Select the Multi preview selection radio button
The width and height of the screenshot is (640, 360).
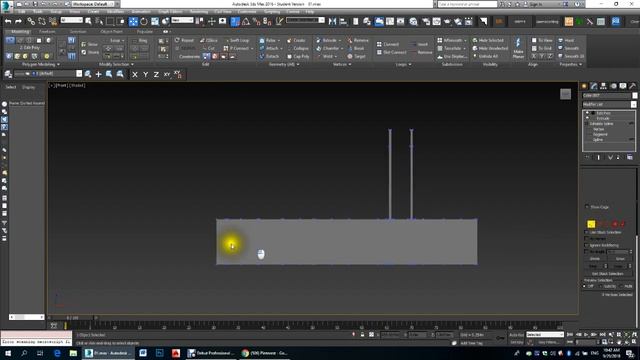coord(621,286)
